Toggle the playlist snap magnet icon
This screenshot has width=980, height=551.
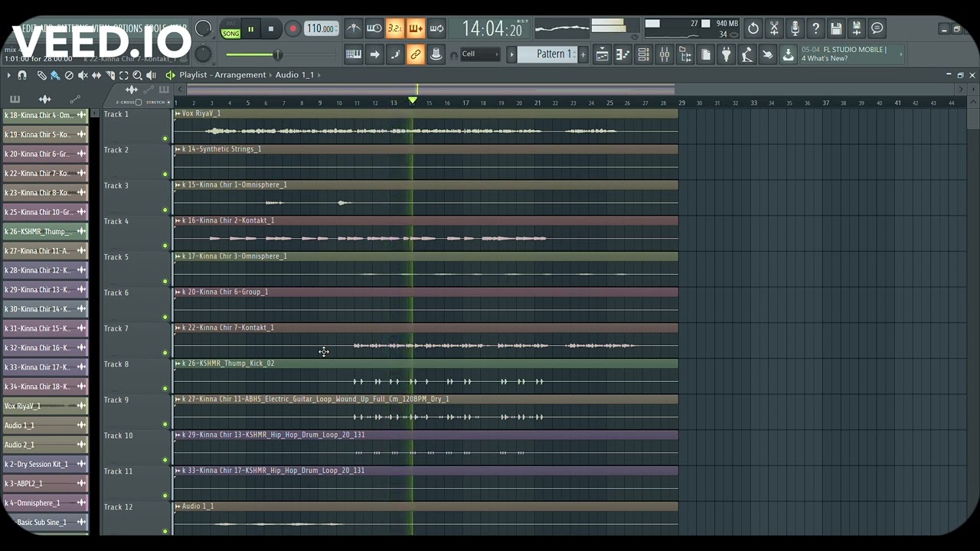22,75
